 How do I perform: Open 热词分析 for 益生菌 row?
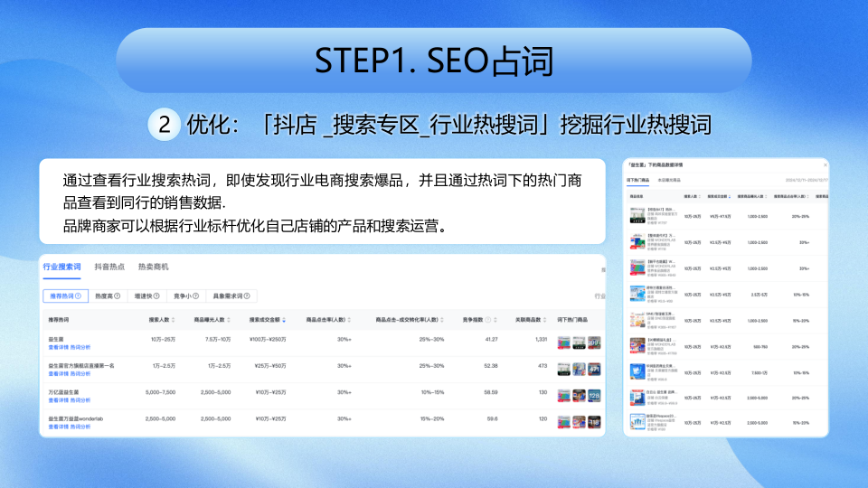click(80, 347)
